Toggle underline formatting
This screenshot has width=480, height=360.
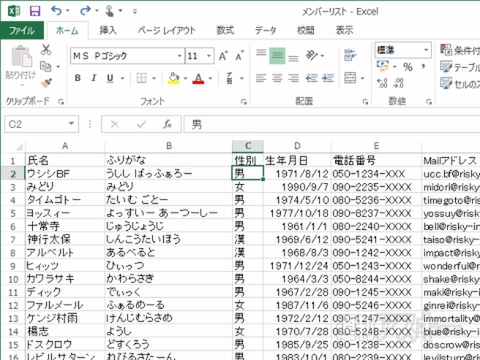point(110,78)
